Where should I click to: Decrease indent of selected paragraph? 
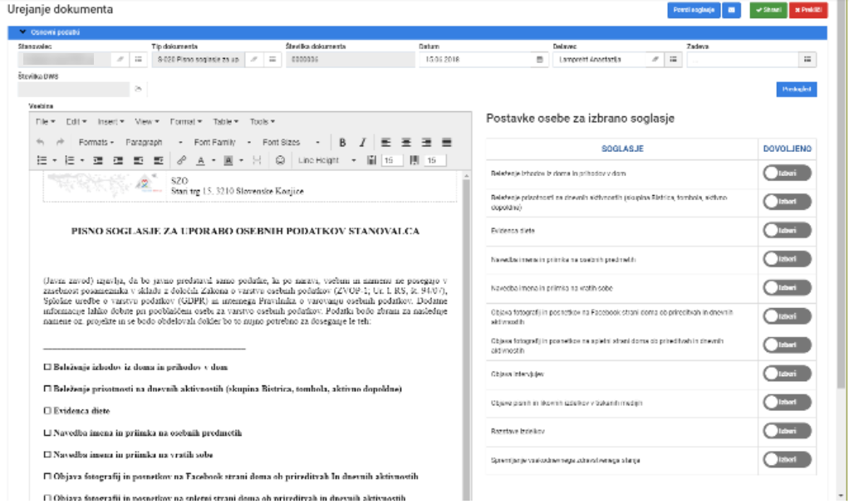click(98, 160)
